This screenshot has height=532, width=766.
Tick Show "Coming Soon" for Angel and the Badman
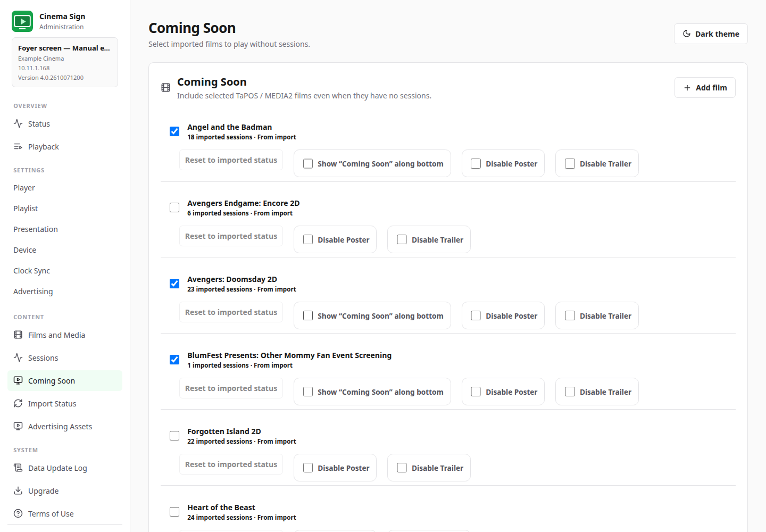(308, 164)
